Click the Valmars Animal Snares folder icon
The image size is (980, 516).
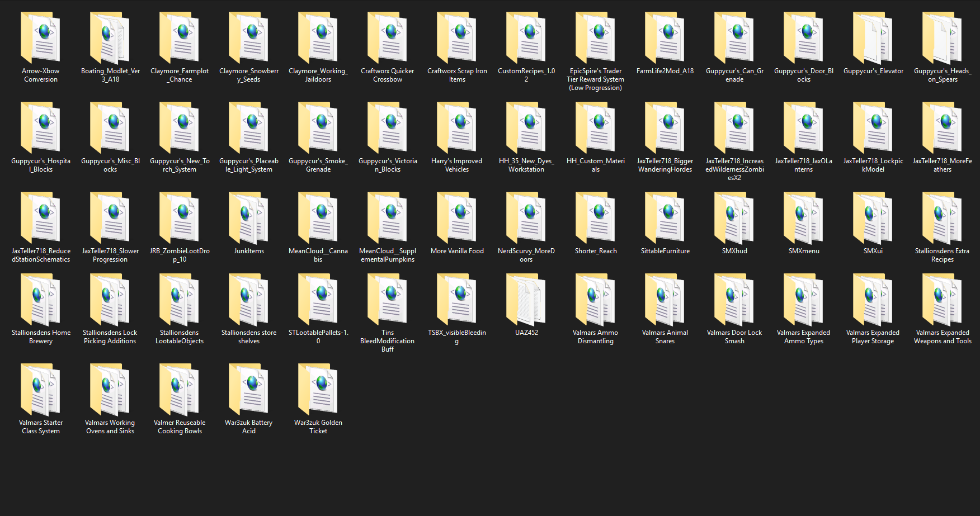(665, 300)
